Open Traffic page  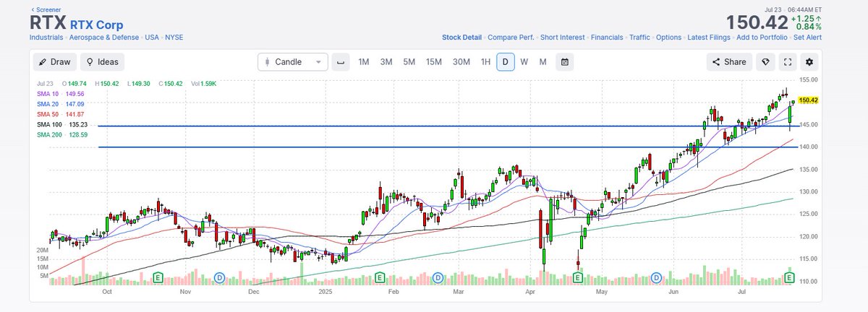coord(639,37)
